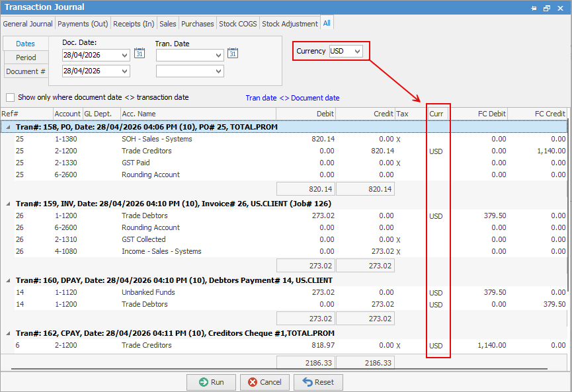This screenshot has height=392, width=572.
Task: Click the Cancel button
Action: click(x=265, y=382)
